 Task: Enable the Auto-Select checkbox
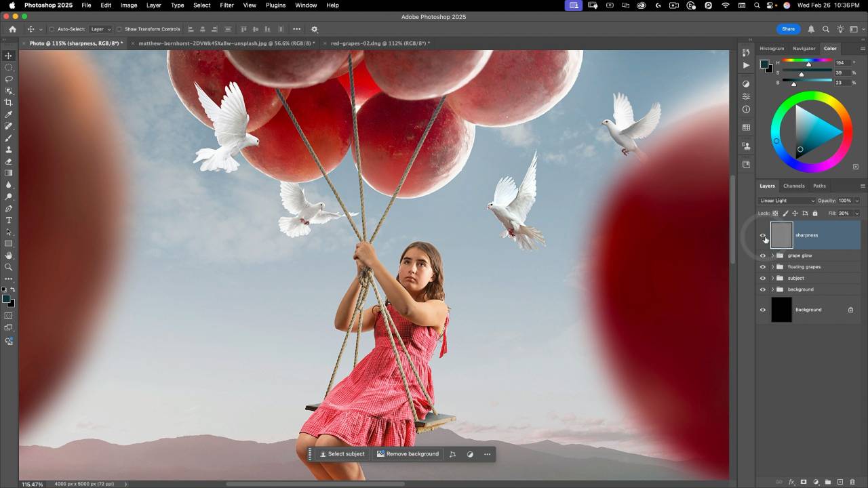pos(52,29)
